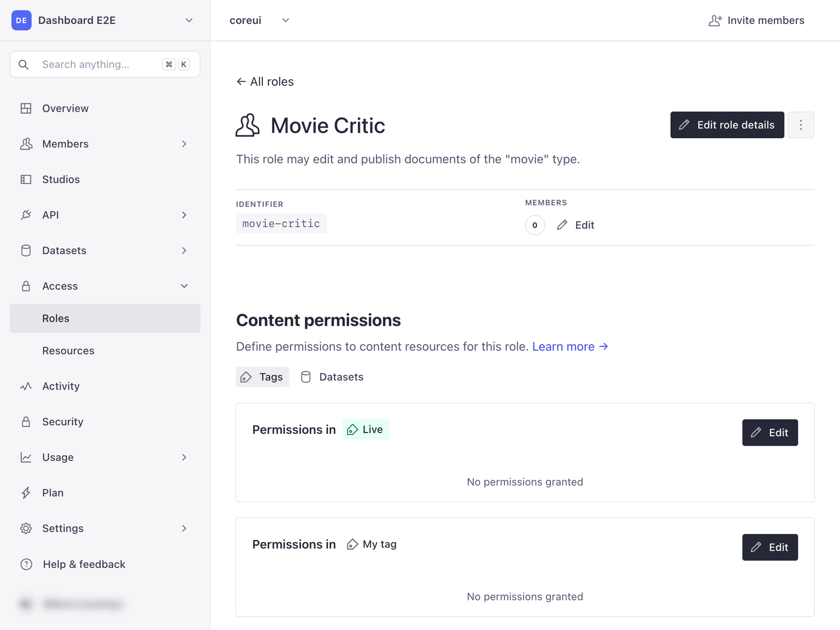Click the Live tag badge
Viewport: 840px width, 630px height.
[x=366, y=429]
